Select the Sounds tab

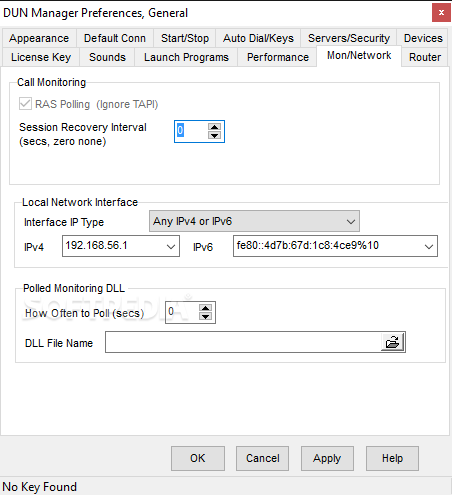click(107, 57)
